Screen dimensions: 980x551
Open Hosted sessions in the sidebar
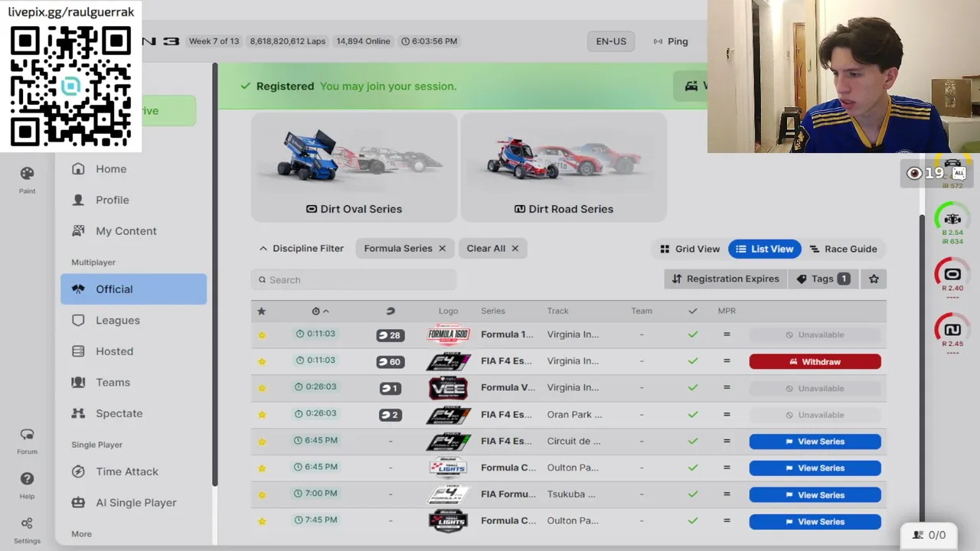134,351
